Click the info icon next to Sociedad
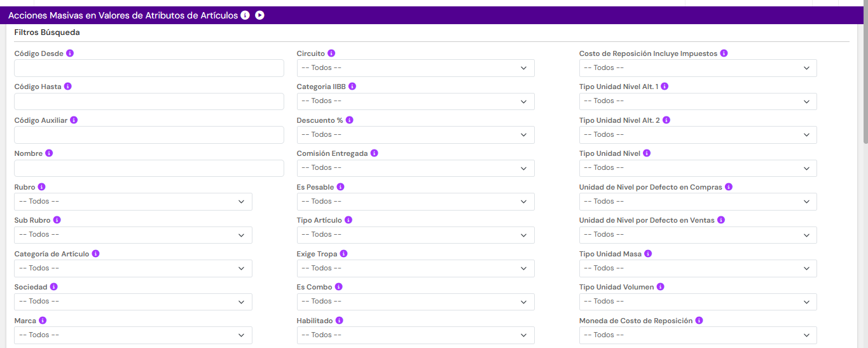This screenshot has height=348, width=868. click(x=53, y=287)
